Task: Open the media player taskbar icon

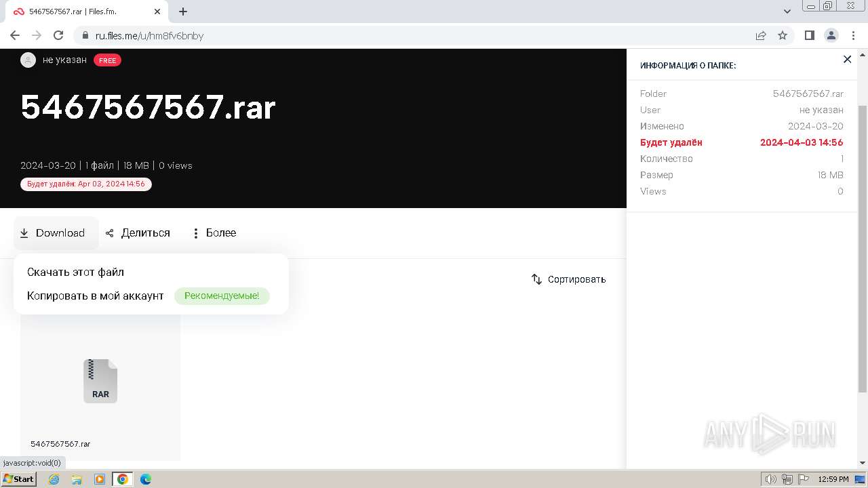Action: tap(100, 479)
